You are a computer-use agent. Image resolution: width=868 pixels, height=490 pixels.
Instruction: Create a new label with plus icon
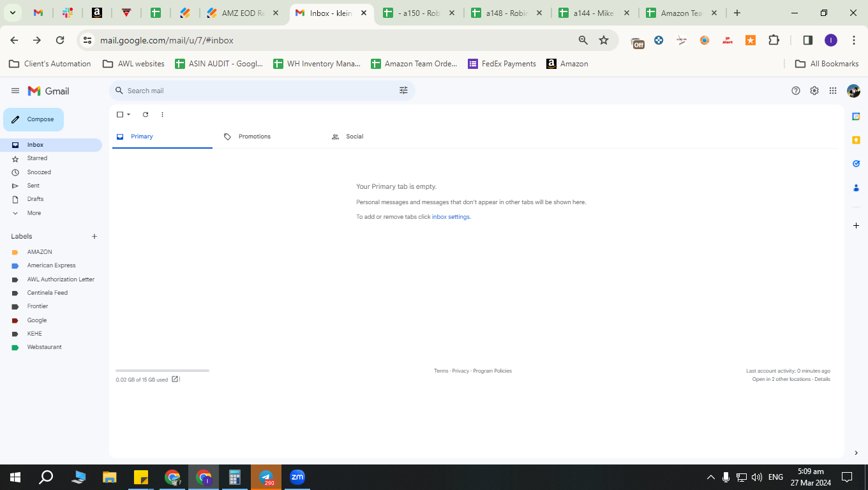94,236
